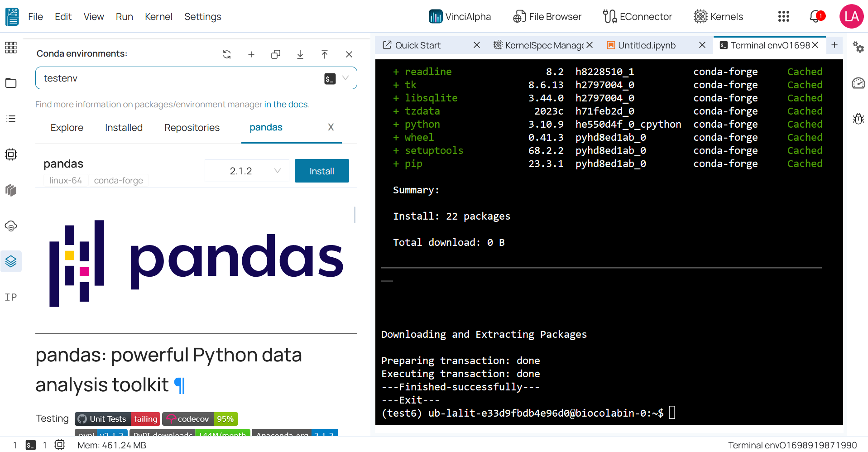The height and width of the screenshot is (452, 868).
Task: Refresh the conda environments list
Action: (227, 54)
